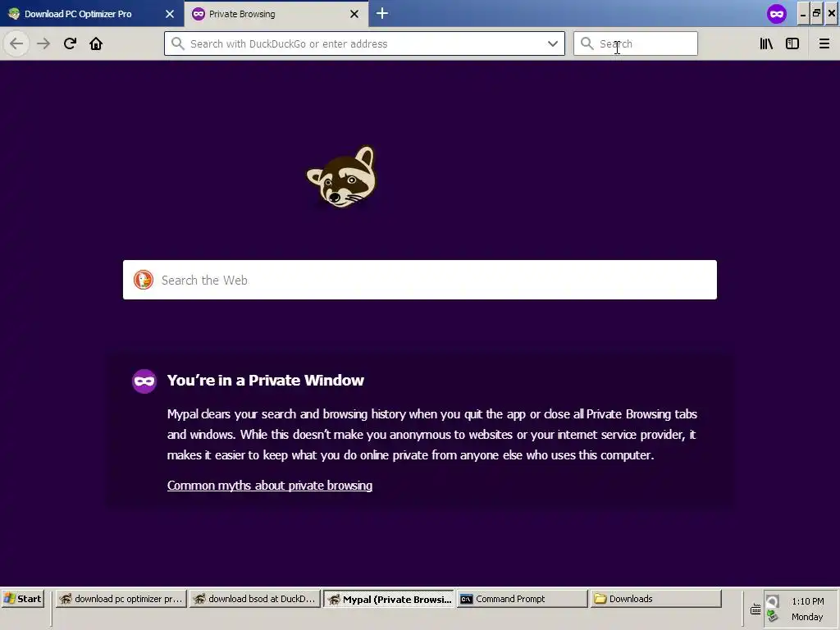The width and height of the screenshot is (840, 630).
Task: Restore down the Mypal browser window
Action: pos(817,14)
